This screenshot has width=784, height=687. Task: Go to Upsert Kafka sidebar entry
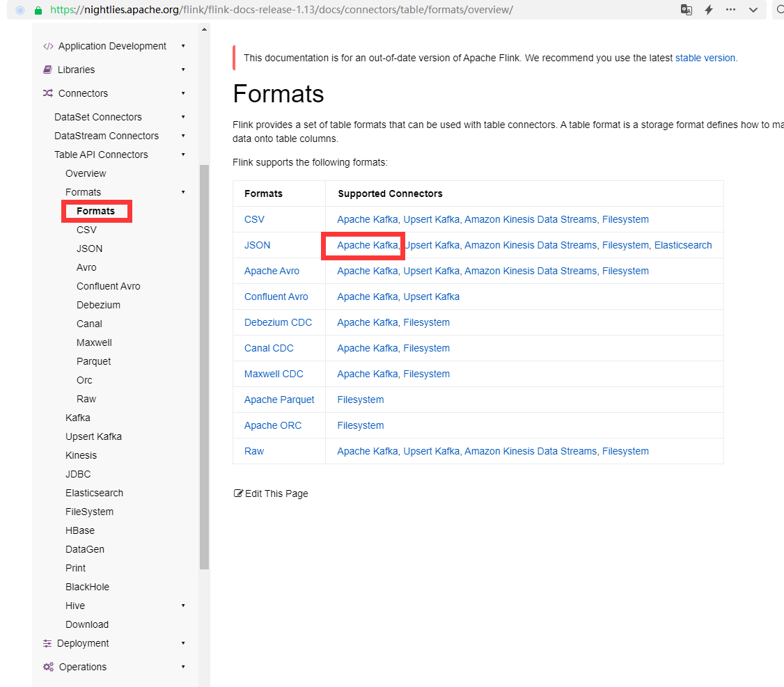click(x=93, y=436)
